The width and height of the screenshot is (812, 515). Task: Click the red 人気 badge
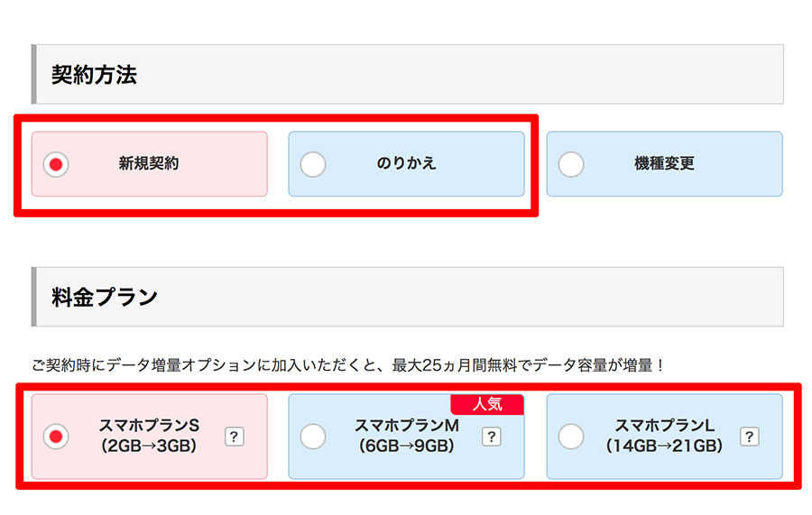(x=487, y=404)
